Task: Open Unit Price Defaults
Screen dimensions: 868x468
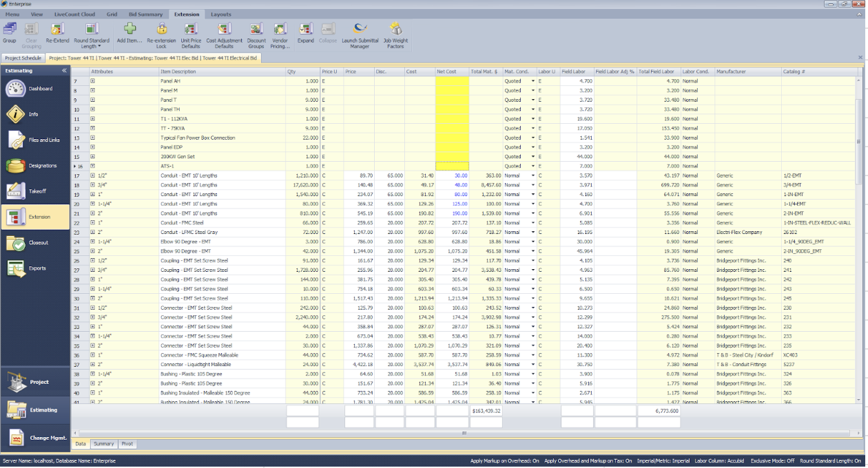Action: (x=190, y=33)
